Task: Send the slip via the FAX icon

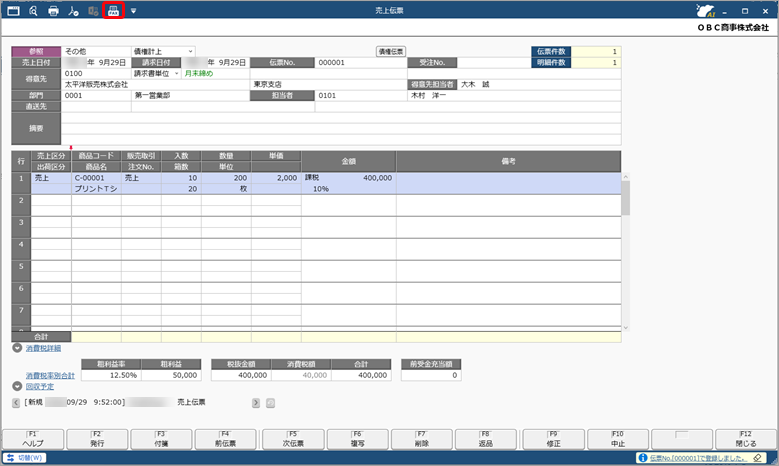Action: point(113,10)
